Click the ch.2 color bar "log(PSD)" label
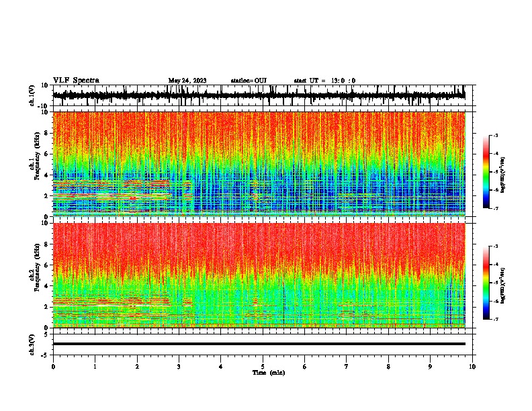 tap(502, 285)
